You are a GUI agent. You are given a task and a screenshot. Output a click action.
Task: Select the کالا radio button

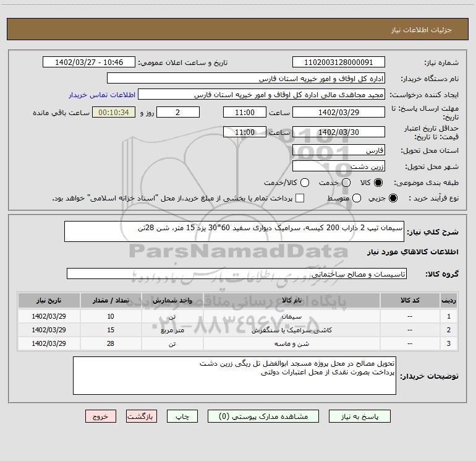pos(378,183)
